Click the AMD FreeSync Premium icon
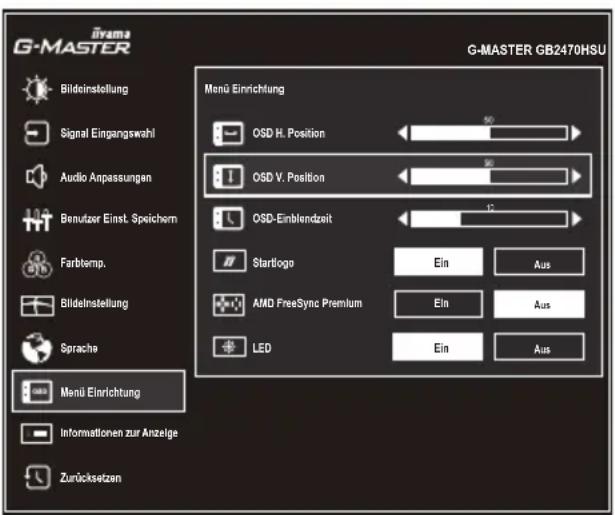The width and height of the screenshot is (615, 515). point(229,305)
